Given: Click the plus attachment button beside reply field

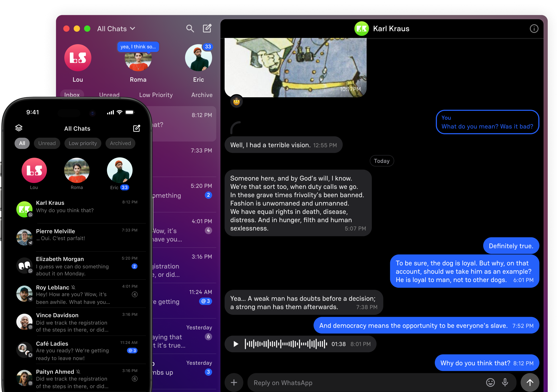Looking at the screenshot, I should coord(234,383).
